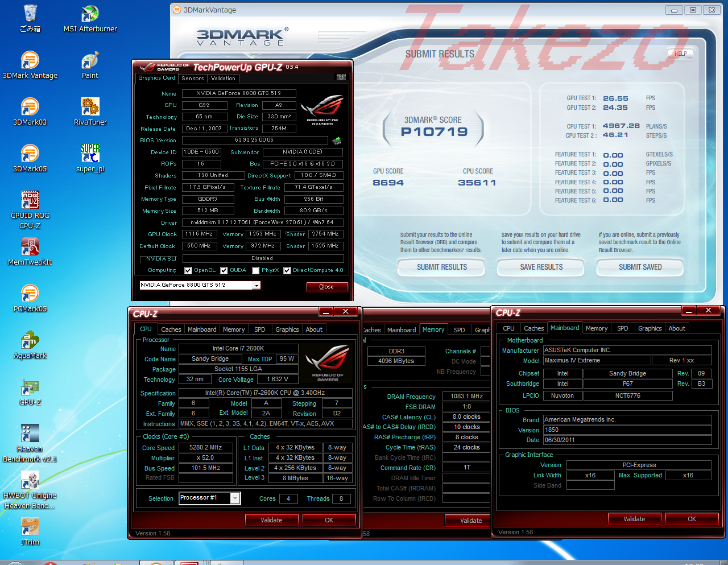Click the SAVE RESULTS button
The width and height of the screenshot is (728, 565).
click(x=541, y=267)
